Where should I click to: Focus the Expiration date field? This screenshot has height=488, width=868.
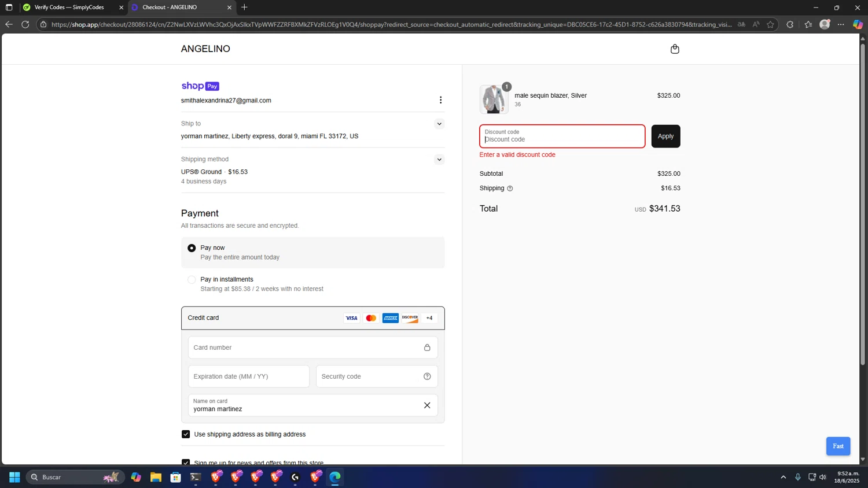click(249, 376)
